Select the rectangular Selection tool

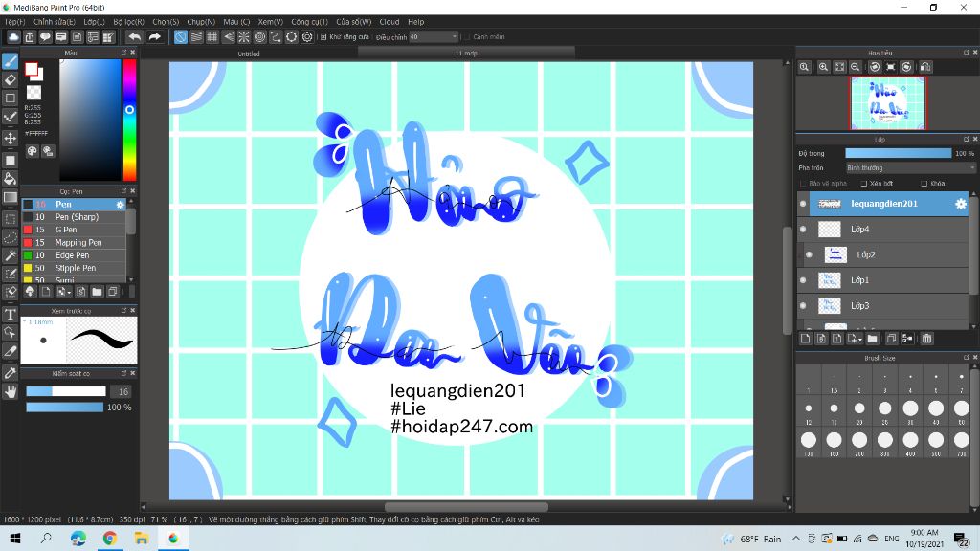point(10,219)
